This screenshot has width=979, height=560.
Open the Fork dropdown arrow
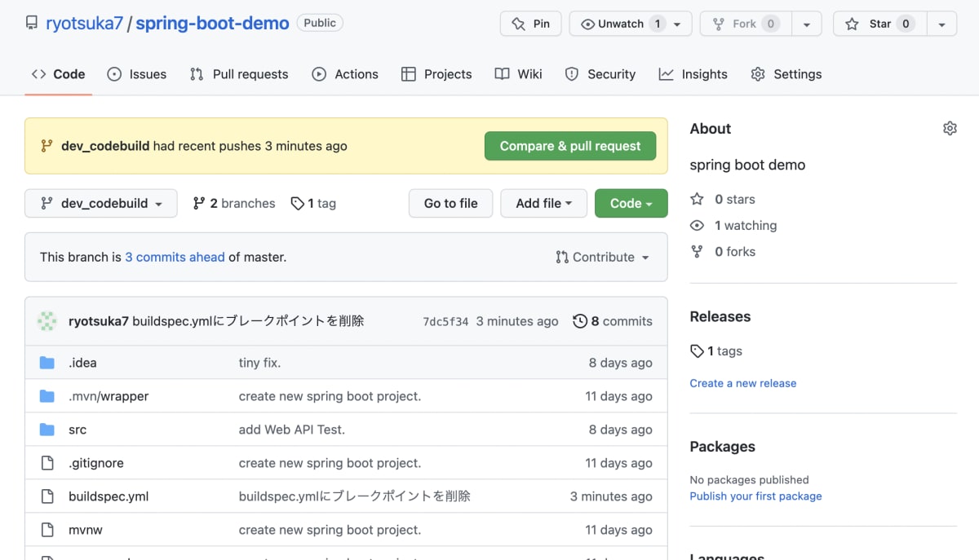[806, 24]
